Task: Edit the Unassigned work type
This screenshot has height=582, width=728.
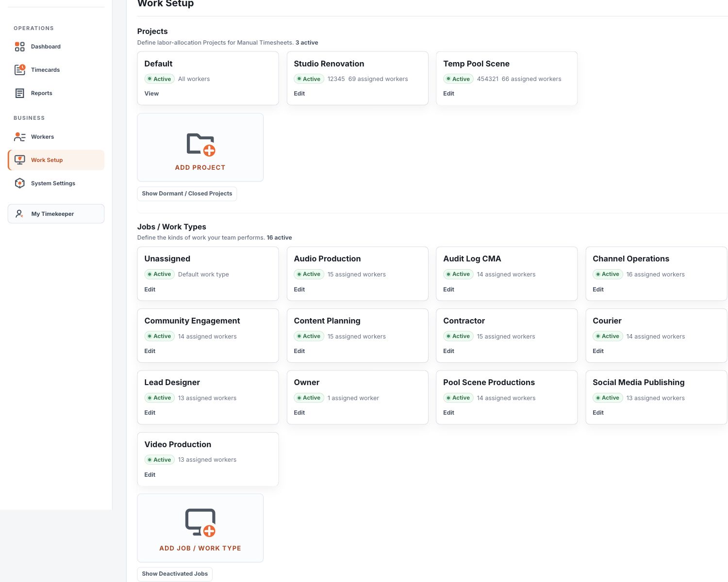Action: [x=150, y=290]
